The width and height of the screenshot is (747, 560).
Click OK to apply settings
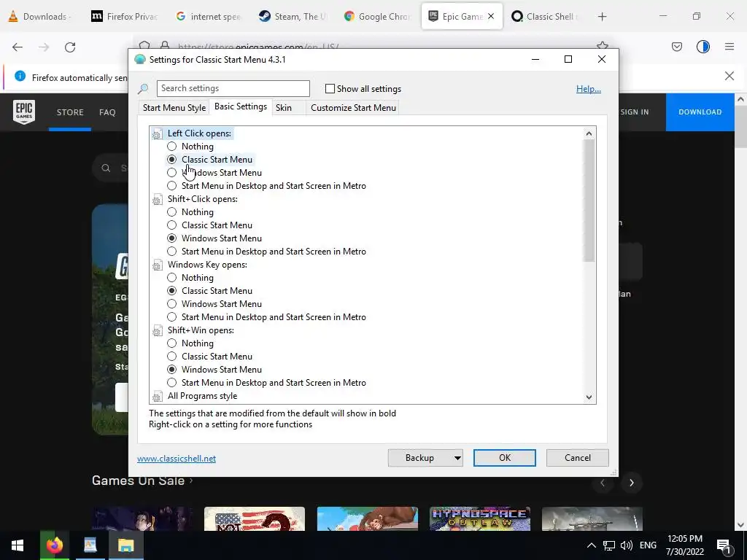[505, 458]
